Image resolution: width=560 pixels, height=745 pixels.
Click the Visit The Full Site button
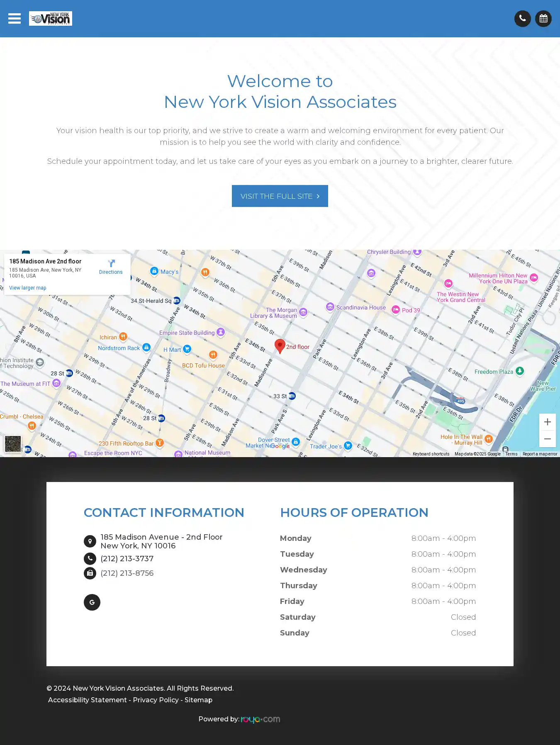pos(280,196)
